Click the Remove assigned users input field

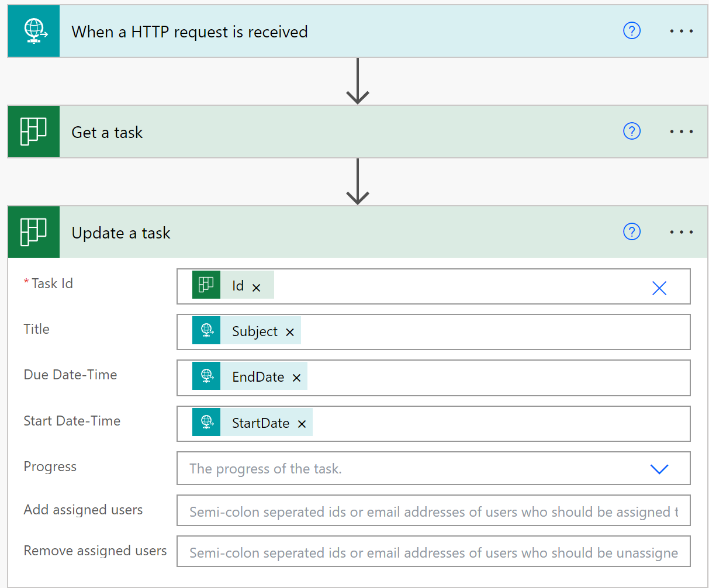(433, 552)
